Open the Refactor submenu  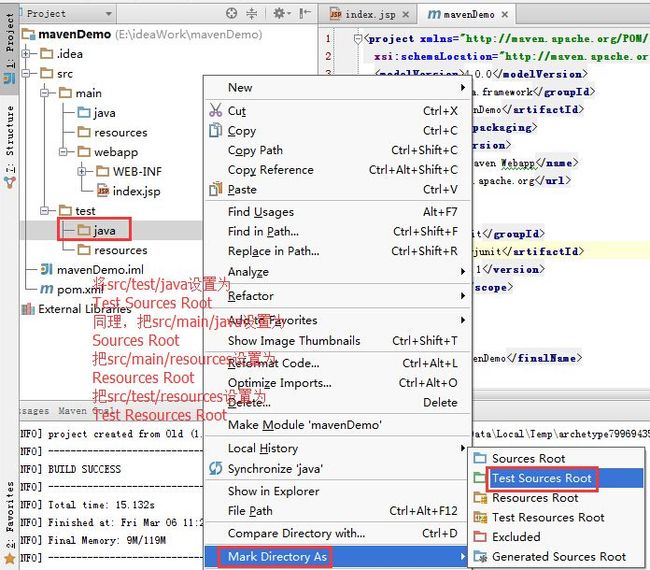[338, 296]
